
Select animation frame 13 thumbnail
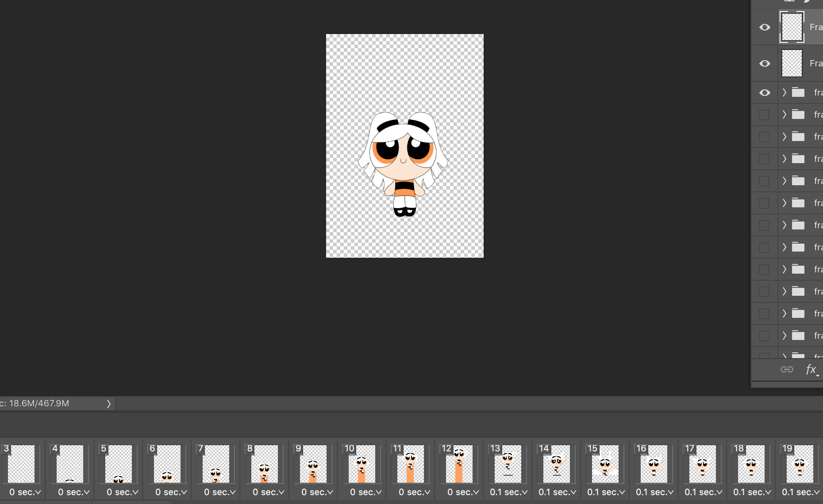508,464
